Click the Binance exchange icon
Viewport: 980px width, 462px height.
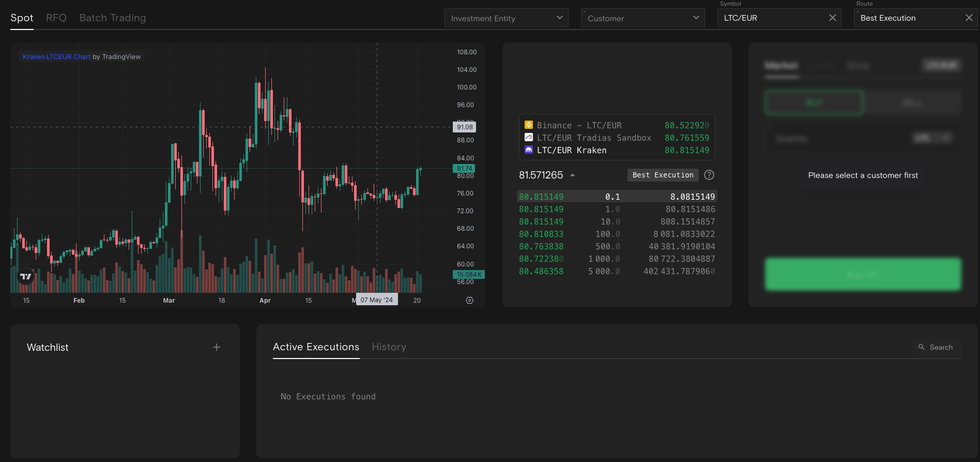pos(529,125)
